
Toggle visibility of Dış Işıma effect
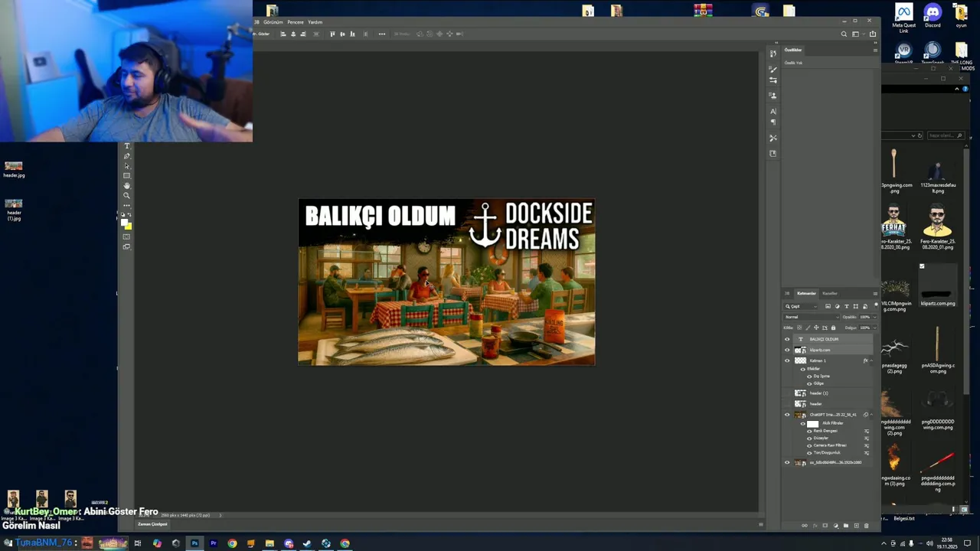[x=809, y=377]
